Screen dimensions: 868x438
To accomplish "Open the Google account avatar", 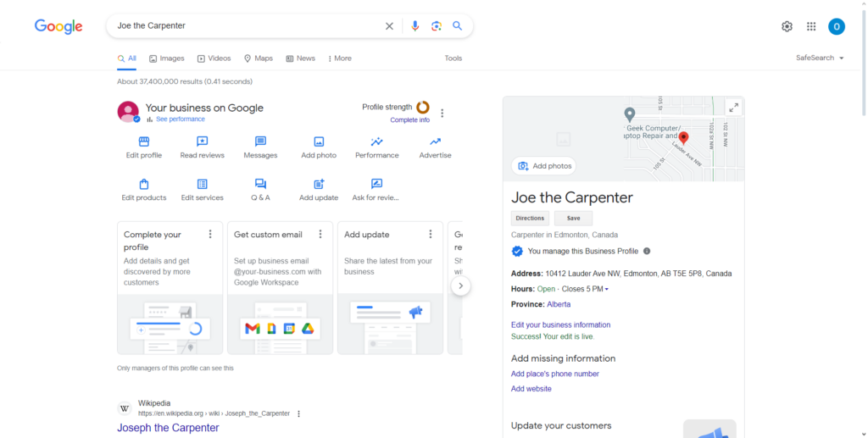I will pyautogui.click(x=836, y=26).
